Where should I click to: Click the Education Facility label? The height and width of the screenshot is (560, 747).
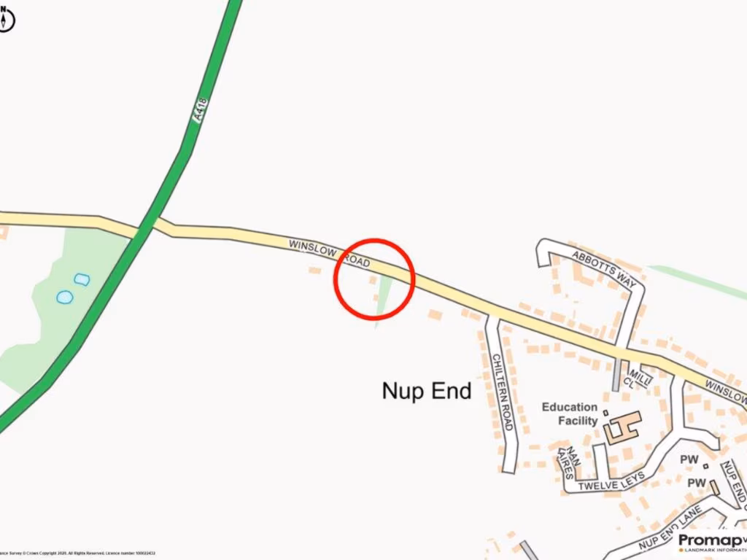click(x=569, y=414)
